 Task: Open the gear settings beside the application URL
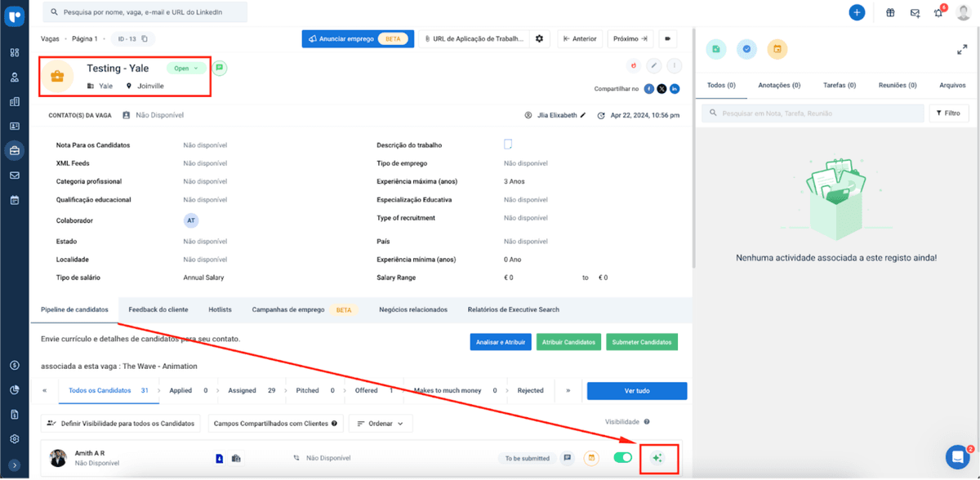539,38
